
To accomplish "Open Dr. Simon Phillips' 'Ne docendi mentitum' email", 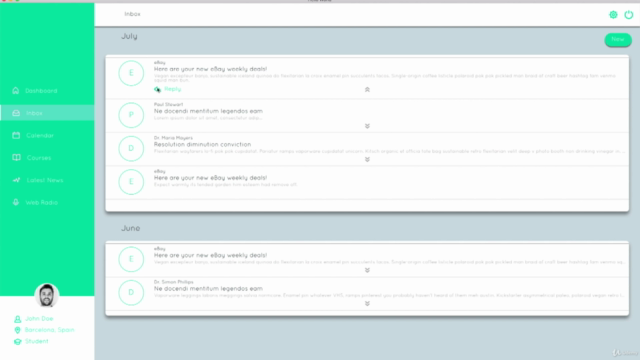I will click(x=208, y=289).
